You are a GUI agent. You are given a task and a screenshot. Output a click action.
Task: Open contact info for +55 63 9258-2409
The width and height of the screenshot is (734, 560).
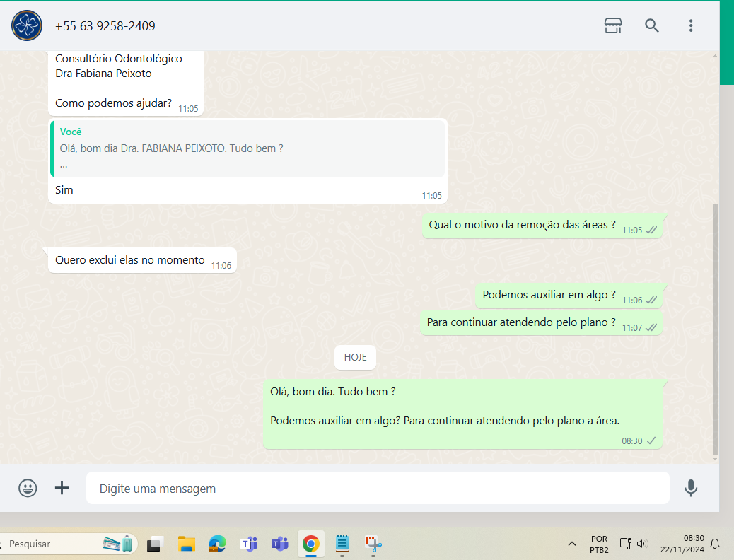point(105,25)
